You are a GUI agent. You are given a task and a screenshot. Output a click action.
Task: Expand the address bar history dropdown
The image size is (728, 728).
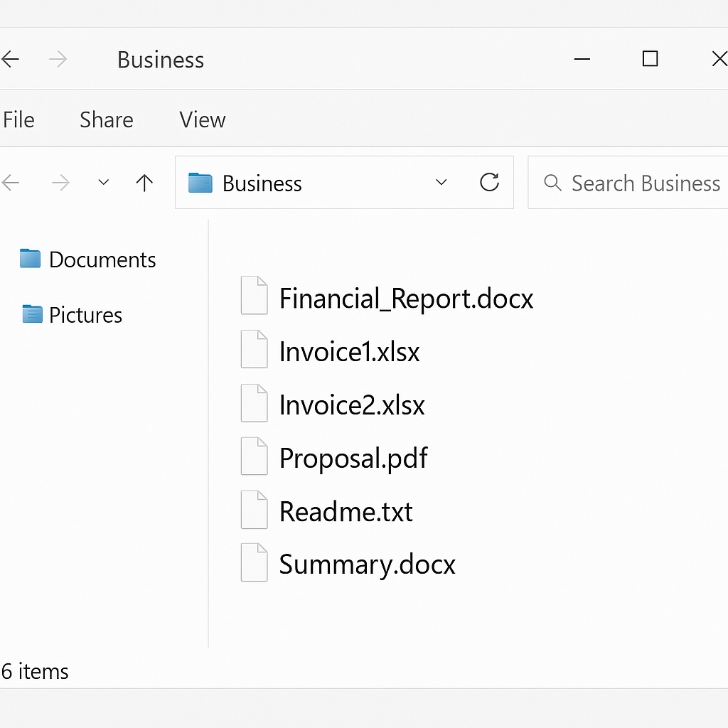coord(441,183)
